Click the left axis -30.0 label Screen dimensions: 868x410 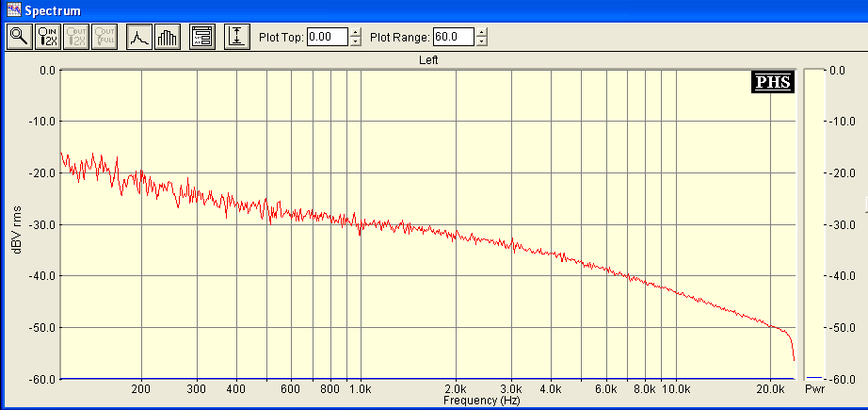pos(42,224)
